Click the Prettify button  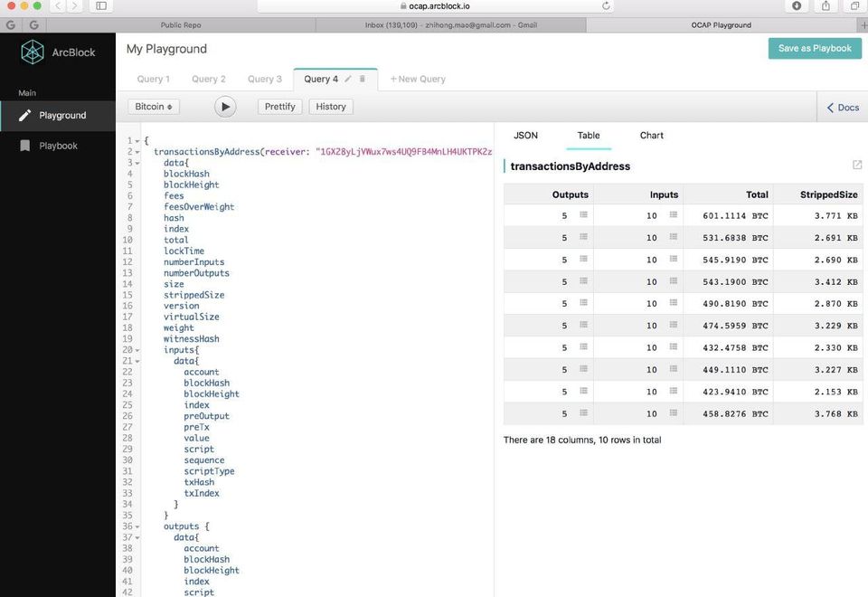[x=280, y=107]
